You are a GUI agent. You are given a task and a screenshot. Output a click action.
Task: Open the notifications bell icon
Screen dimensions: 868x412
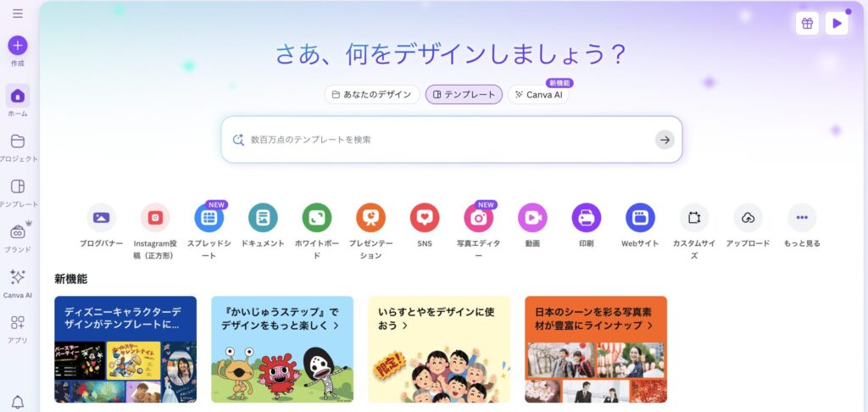point(18,402)
